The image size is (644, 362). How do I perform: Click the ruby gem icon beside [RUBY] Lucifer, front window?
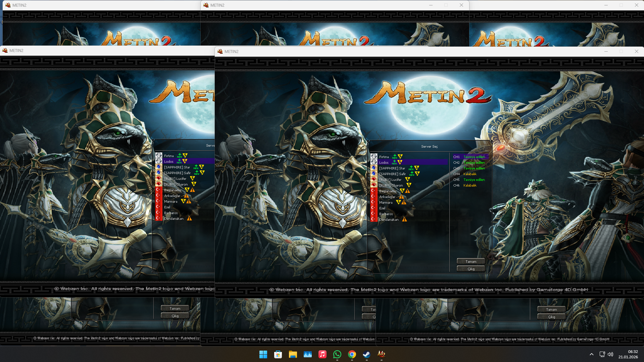[374, 179]
